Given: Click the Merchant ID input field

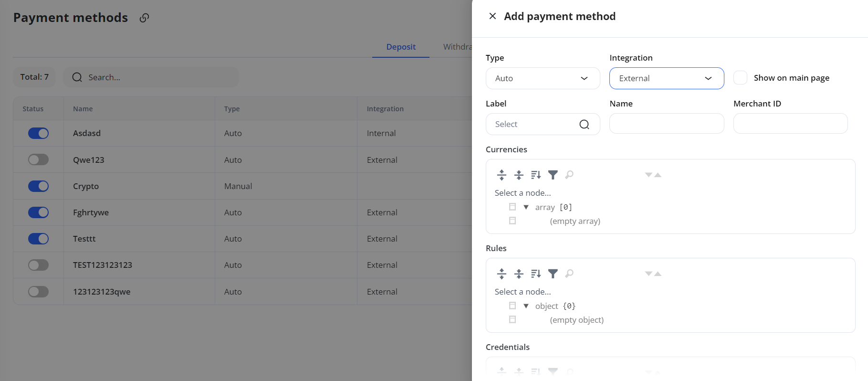Looking at the screenshot, I should (x=790, y=123).
